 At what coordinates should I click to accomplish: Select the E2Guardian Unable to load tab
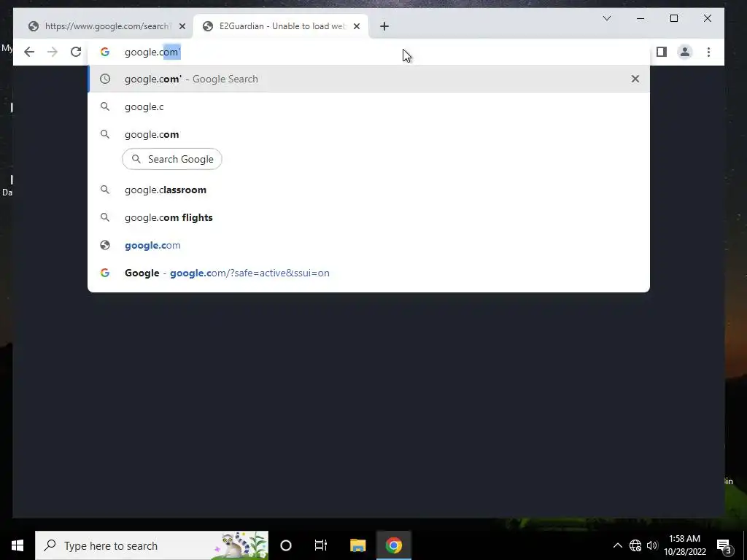(x=281, y=26)
